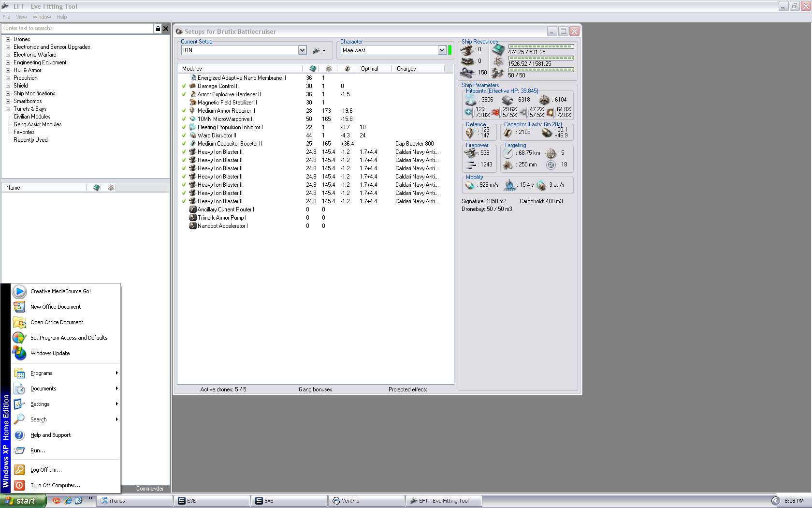812x508 pixels.
Task: Toggle the Medium Capacitor Booster II checkmark
Action: [x=184, y=144]
